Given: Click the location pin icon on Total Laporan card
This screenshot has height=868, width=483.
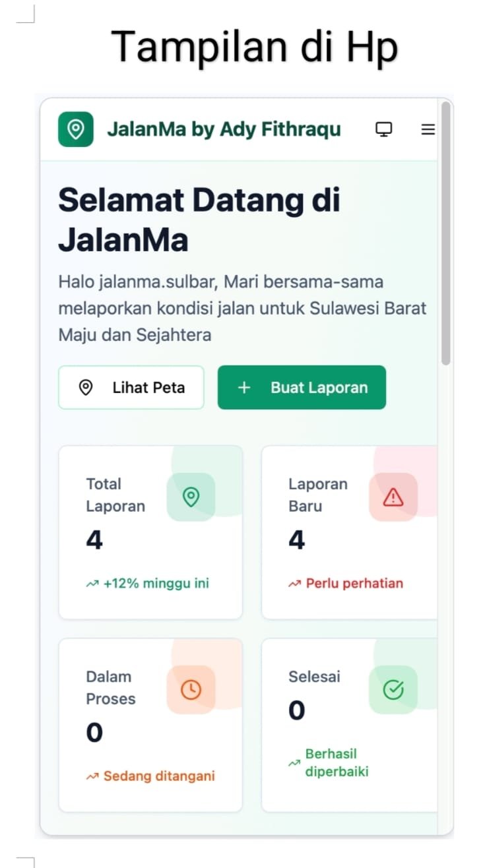Looking at the screenshot, I should pyautogui.click(x=191, y=497).
